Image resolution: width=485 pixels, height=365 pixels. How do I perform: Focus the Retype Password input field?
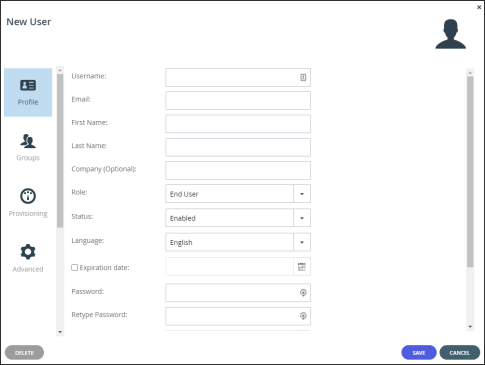pyautogui.click(x=238, y=316)
